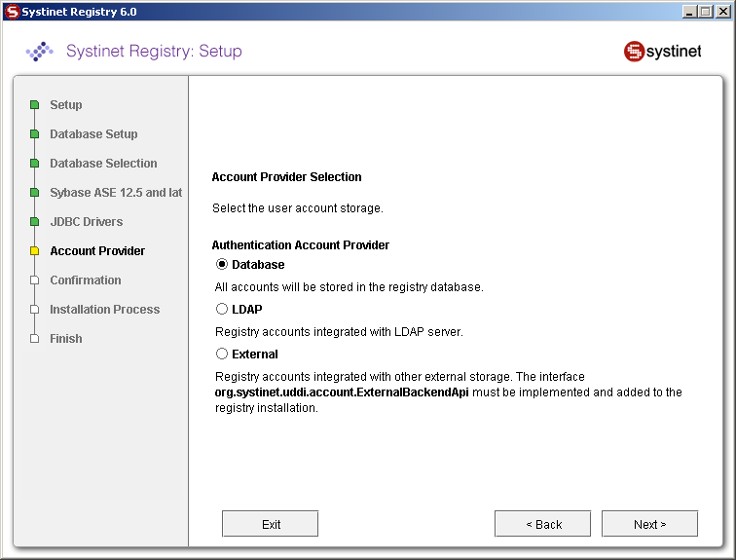Click the Systinet Registry: Setup title text

154,51
